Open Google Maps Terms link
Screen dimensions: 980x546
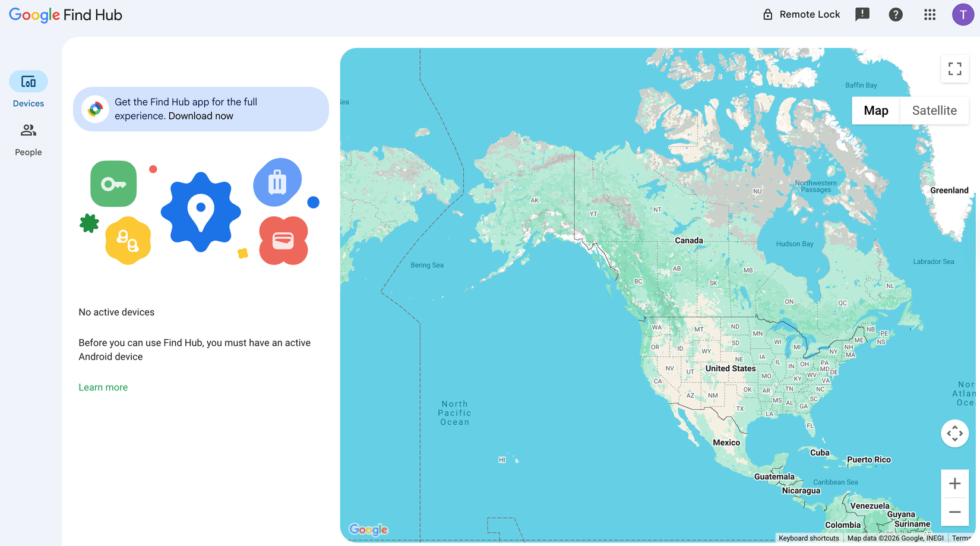pos(962,538)
